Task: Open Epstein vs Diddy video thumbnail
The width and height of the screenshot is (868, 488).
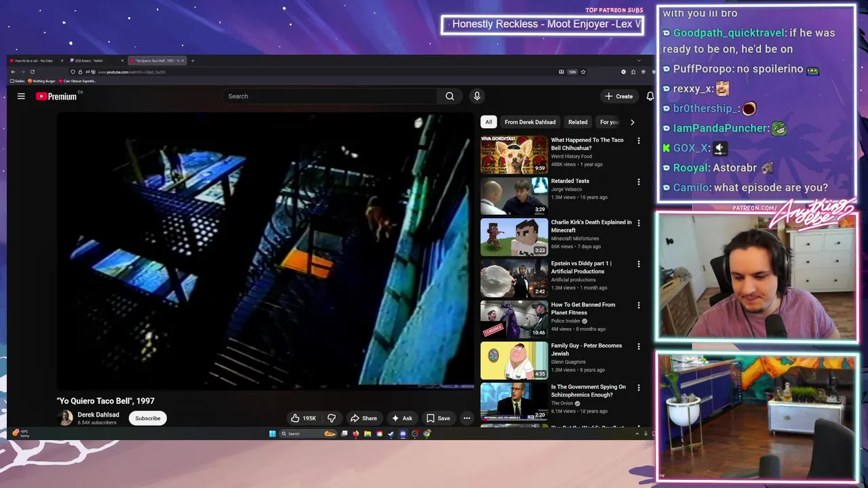Action: (514, 279)
